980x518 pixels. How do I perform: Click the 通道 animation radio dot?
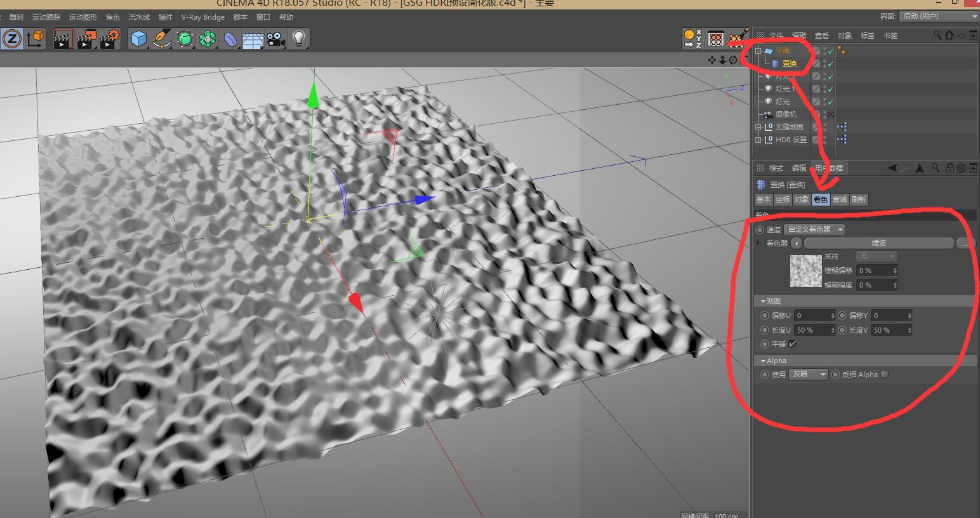point(760,230)
